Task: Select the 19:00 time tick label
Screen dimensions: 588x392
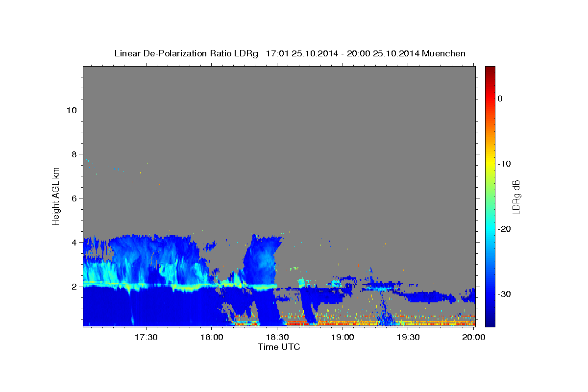Action: pyautogui.click(x=343, y=338)
